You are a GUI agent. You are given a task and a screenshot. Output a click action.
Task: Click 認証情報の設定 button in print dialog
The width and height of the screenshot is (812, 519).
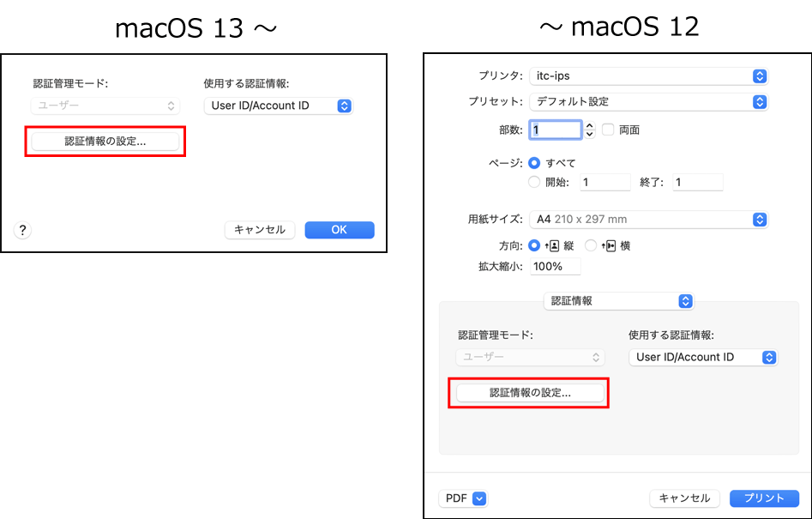click(x=530, y=393)
